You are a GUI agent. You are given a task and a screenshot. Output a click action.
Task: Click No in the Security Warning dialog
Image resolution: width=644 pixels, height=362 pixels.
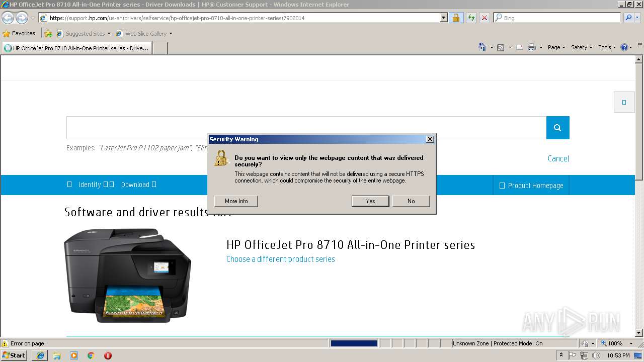point(411,201)
